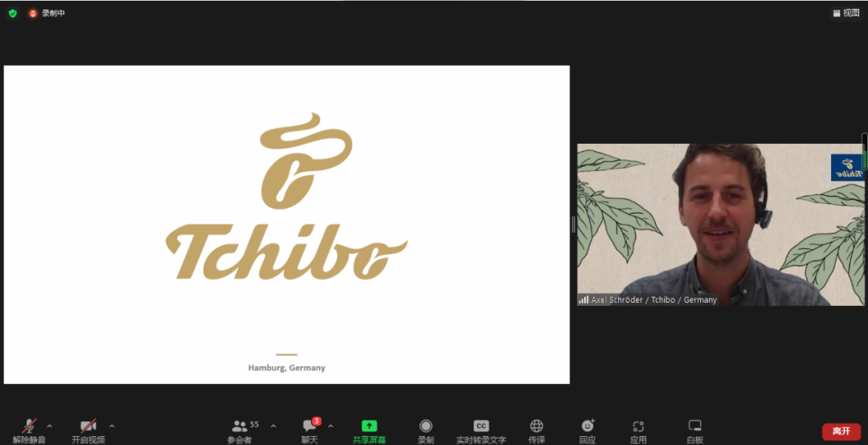Click the recording-in-progress indicator
Image resolution: width=868 pixels, height=445 pixels.
click(x=47, y=13)
